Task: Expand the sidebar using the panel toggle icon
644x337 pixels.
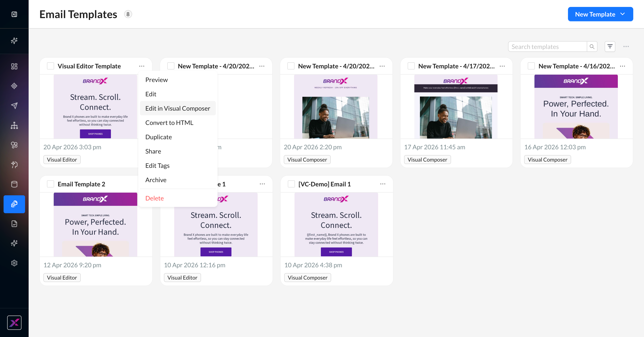Action: point(14,14)
